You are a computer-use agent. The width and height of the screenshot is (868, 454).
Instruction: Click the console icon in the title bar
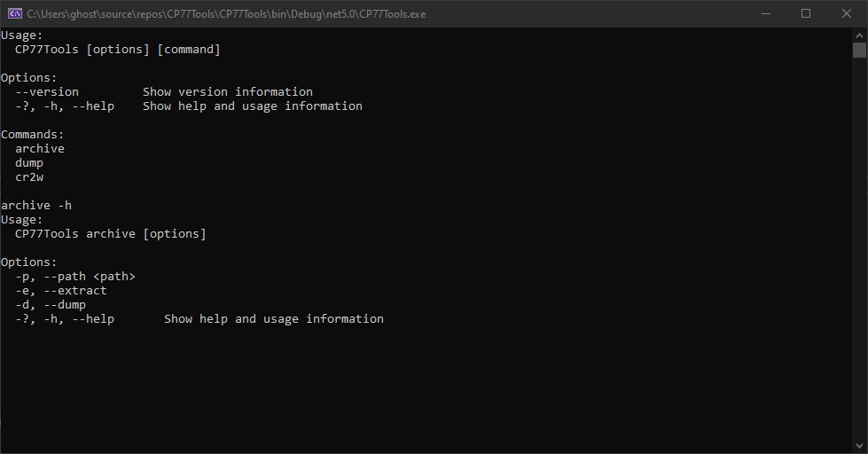[14, 13]
